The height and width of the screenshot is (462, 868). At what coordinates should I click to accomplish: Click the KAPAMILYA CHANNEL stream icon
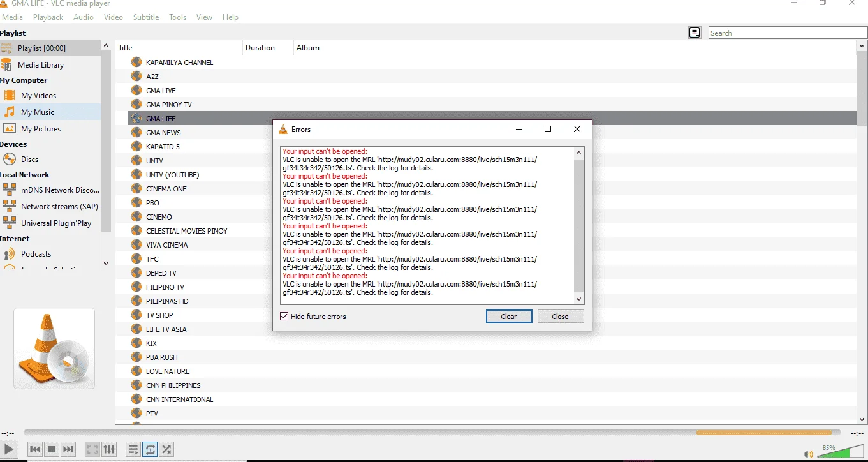tap(136, 62)
